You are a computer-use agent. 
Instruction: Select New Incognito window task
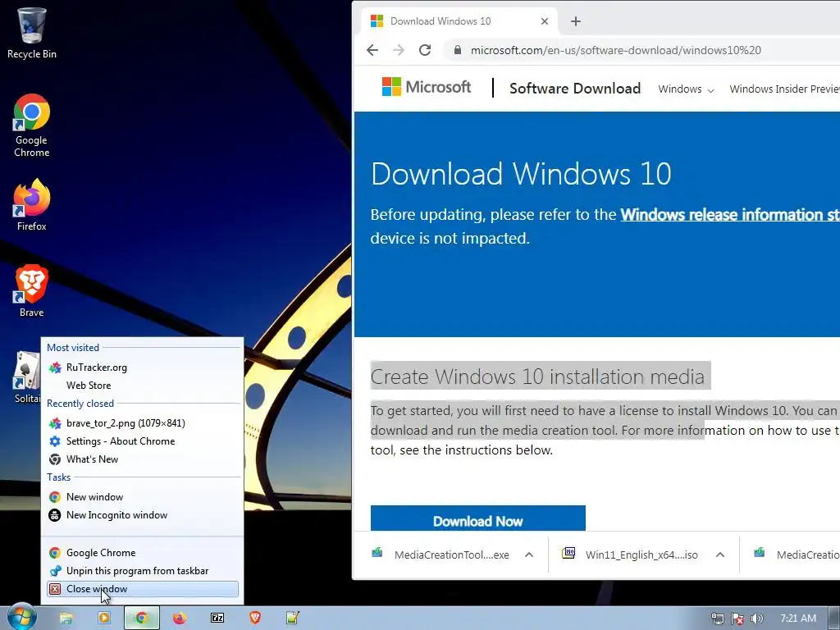[143, 515]
